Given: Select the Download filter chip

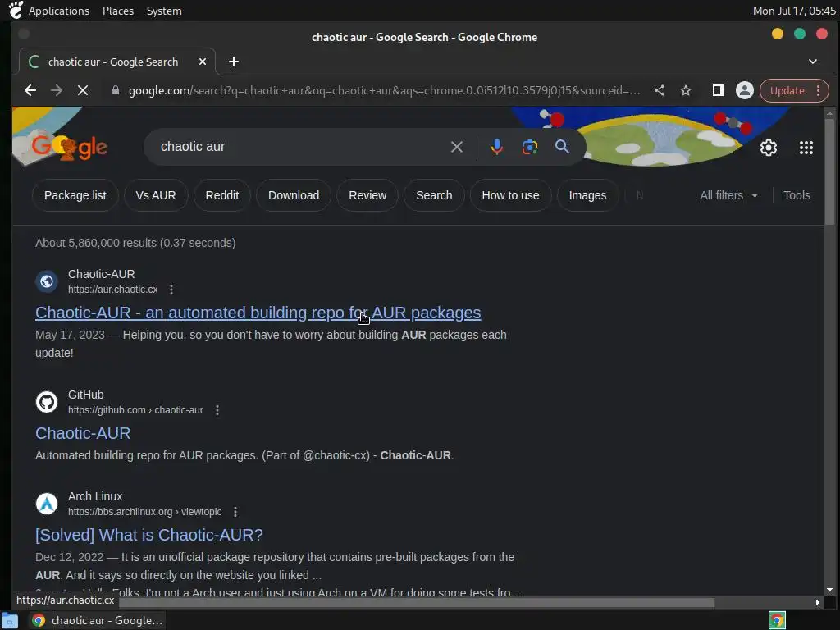Looking at the screenshot, I should tap(294, 195).
